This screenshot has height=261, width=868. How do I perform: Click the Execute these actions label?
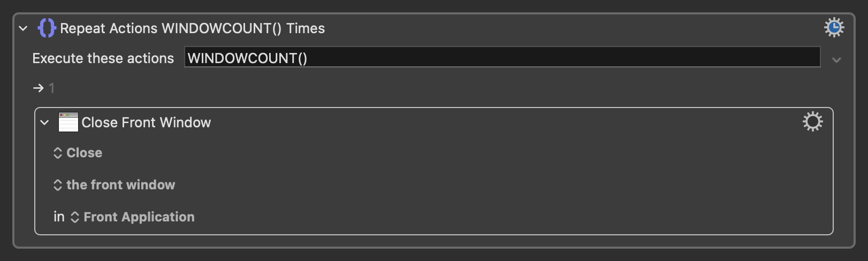pos(103,58)
